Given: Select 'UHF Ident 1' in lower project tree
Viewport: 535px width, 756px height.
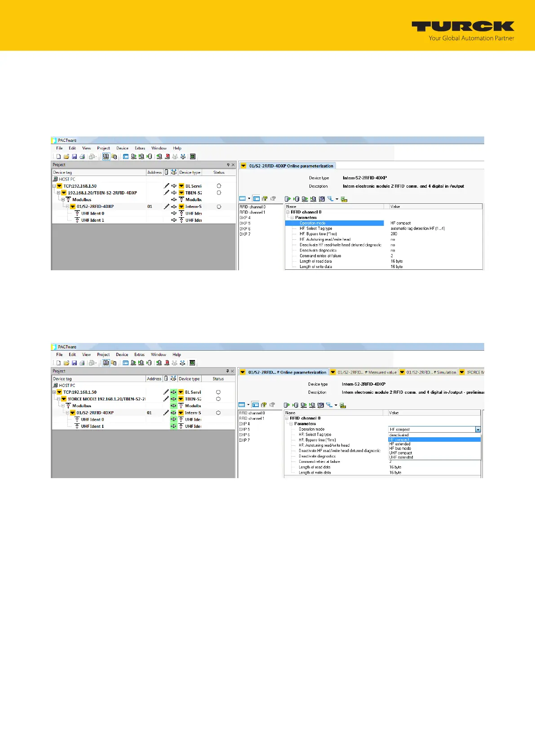Looking at the screenshot, I should (93, 426).
